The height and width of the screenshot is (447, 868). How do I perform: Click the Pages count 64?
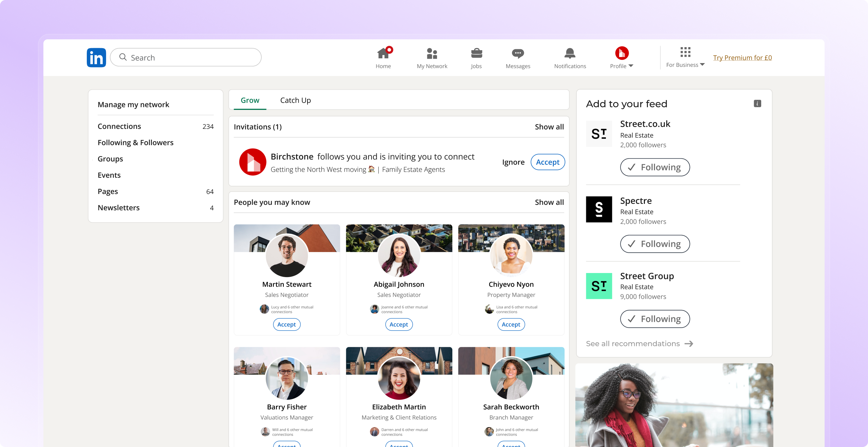click(210, 192)
